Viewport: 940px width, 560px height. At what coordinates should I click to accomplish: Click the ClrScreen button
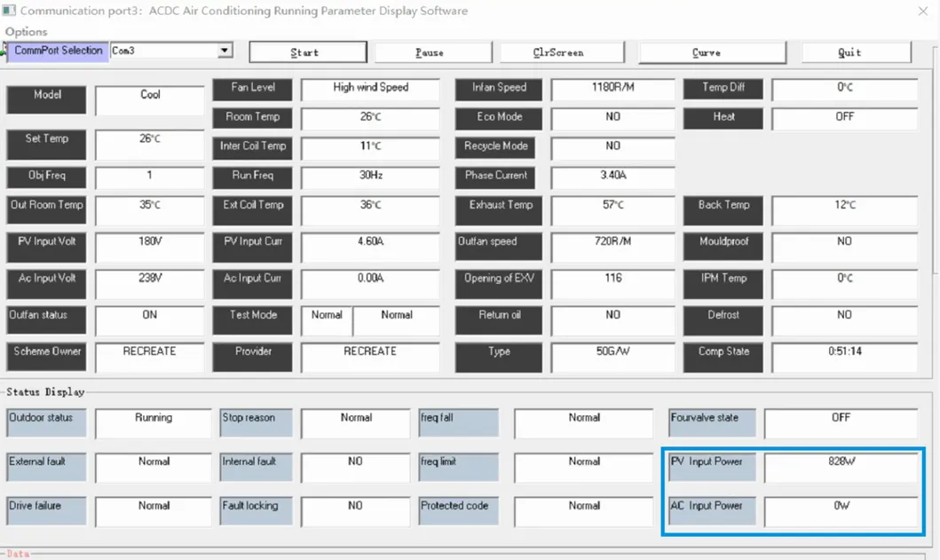coord(558,52)
